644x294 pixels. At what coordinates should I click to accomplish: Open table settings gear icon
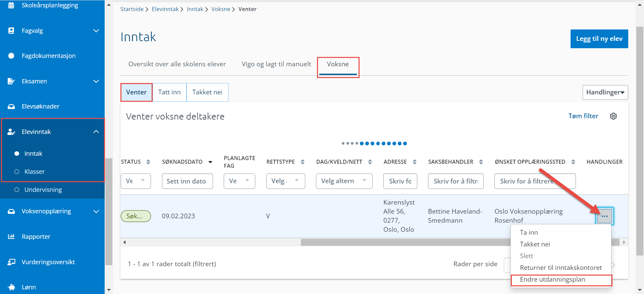click(613, 116)
